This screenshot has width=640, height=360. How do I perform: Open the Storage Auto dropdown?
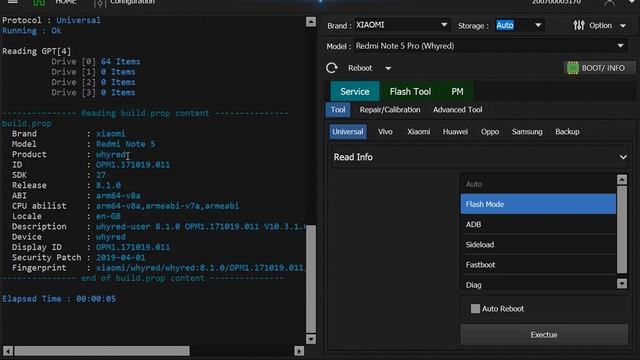538,25
